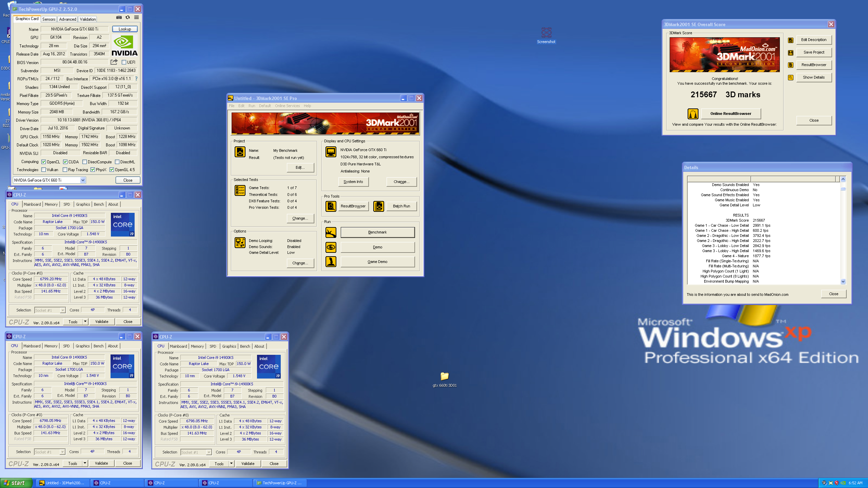The width and height of the screenshot is (868, 488).
Task: Click Details list scrollbar up arrow
Action: (x=843, y=179)
